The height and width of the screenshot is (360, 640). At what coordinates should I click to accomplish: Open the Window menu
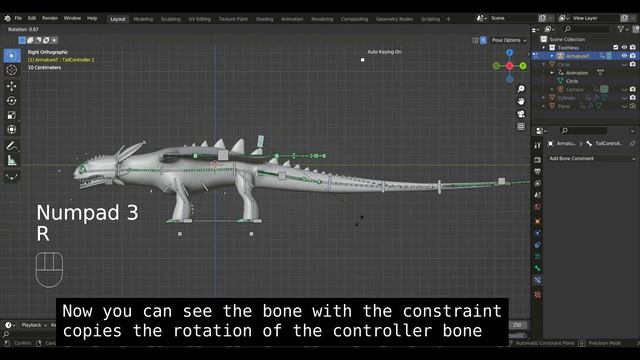point(72,18)
